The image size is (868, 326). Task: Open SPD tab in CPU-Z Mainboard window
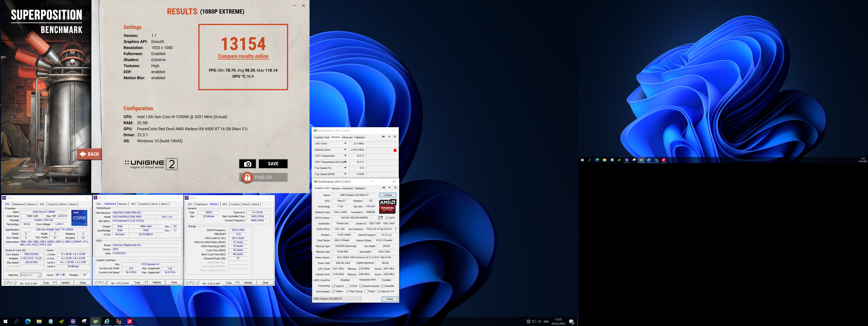point(133,204)
